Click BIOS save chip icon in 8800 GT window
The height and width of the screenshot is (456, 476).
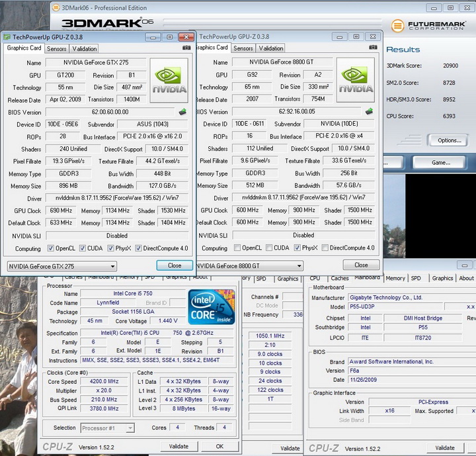(x=369, y=111)
